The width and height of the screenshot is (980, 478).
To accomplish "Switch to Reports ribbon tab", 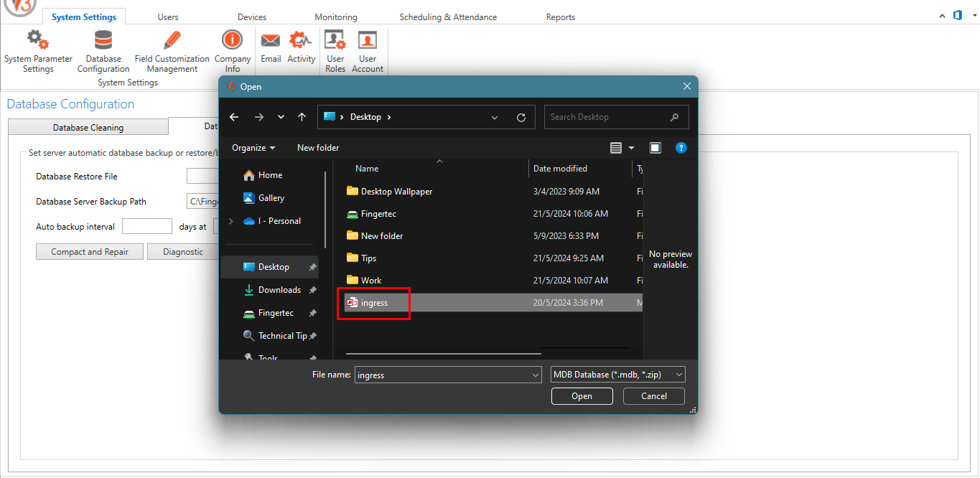I will point(561,17).
